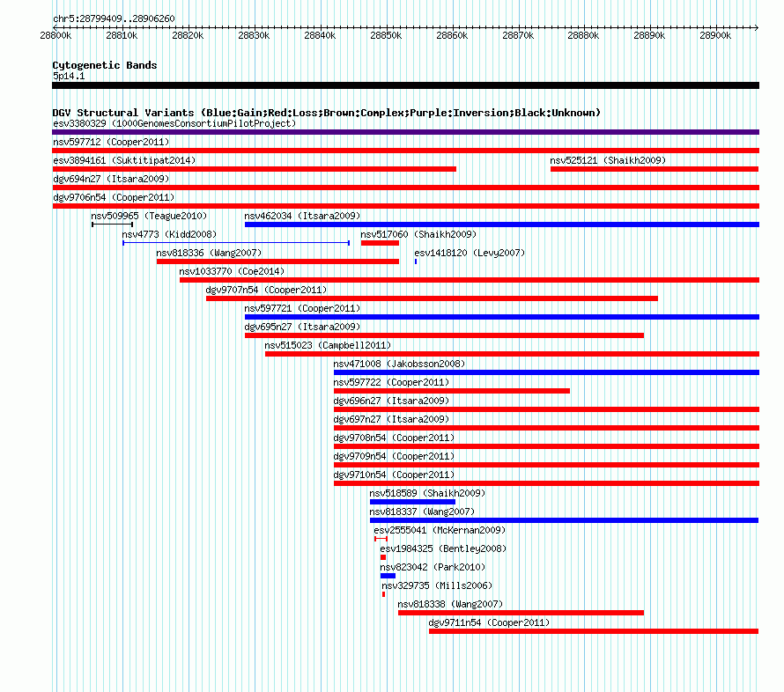Open nsv818337 (Wang2007) label

422,512
